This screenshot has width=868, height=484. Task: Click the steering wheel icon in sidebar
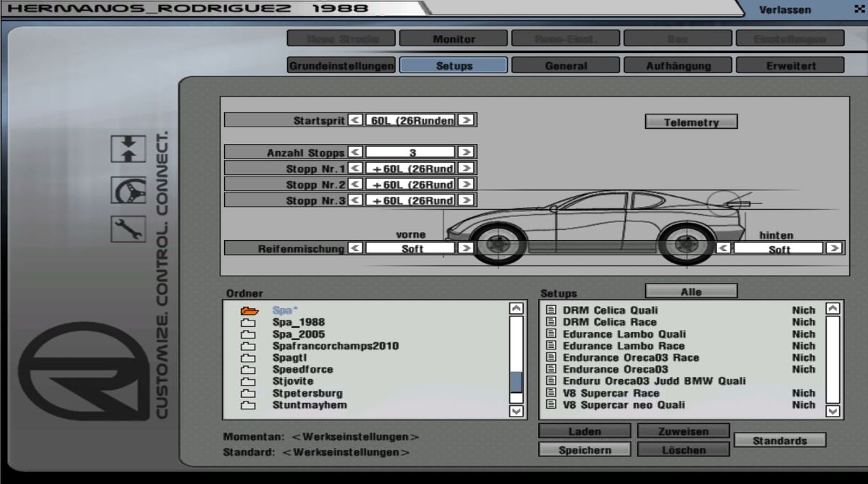coord(128,190)
